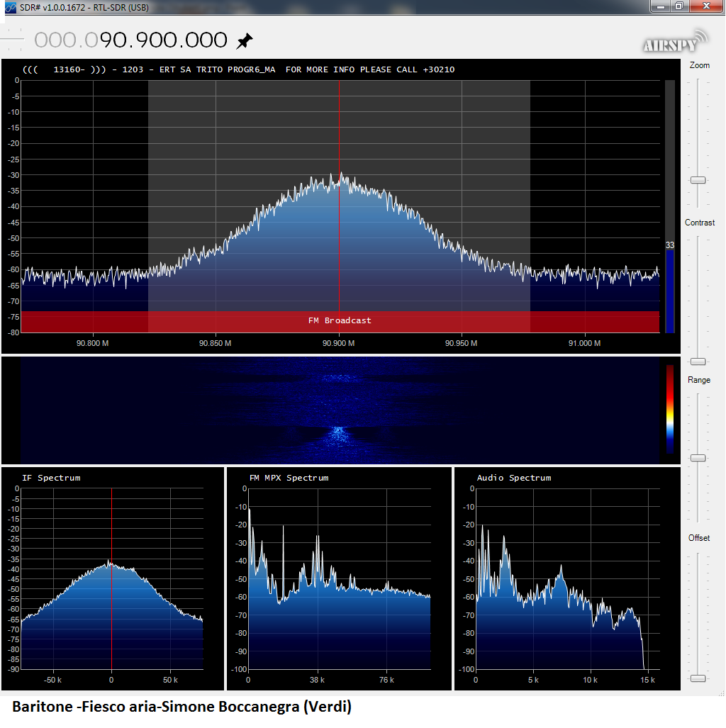Close the SDR# window
Screen dimensions: 726x728
pyautogui.click(x=706, y=6)
